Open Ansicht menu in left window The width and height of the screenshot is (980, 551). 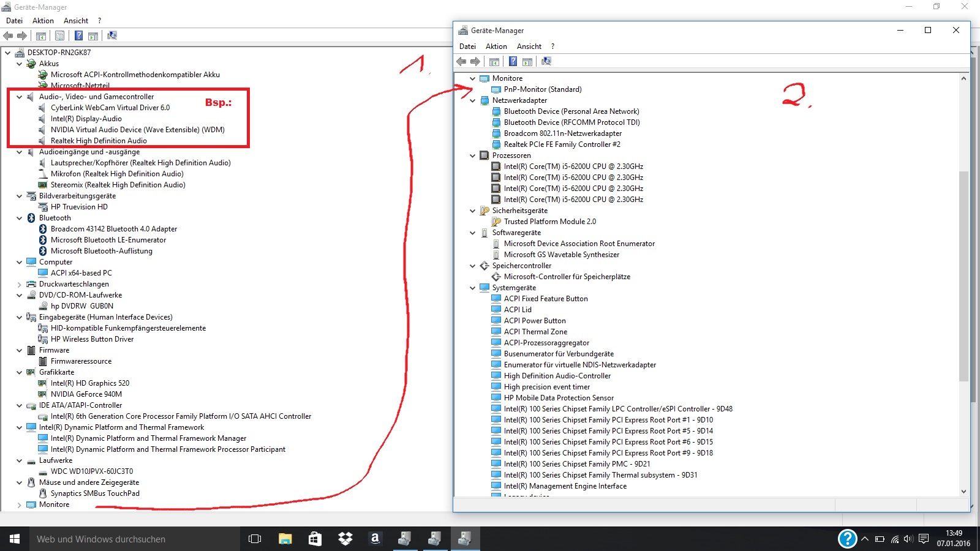coord(76,21)
